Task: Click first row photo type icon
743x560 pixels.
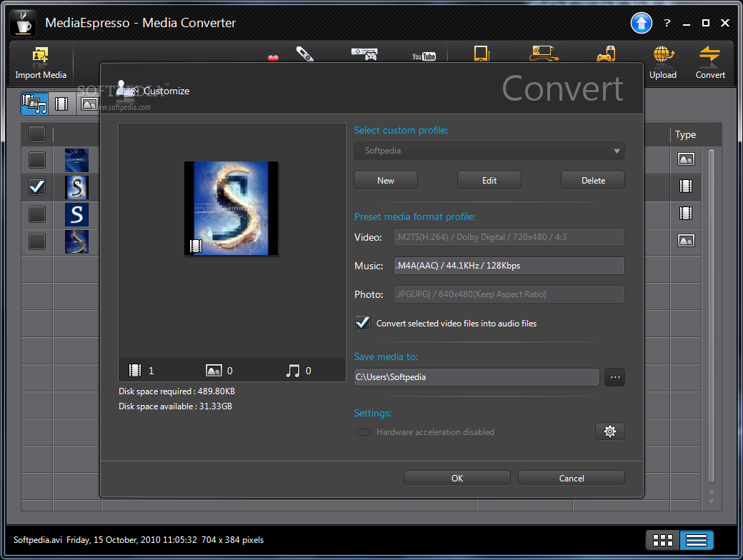Action: coord(686,159)
